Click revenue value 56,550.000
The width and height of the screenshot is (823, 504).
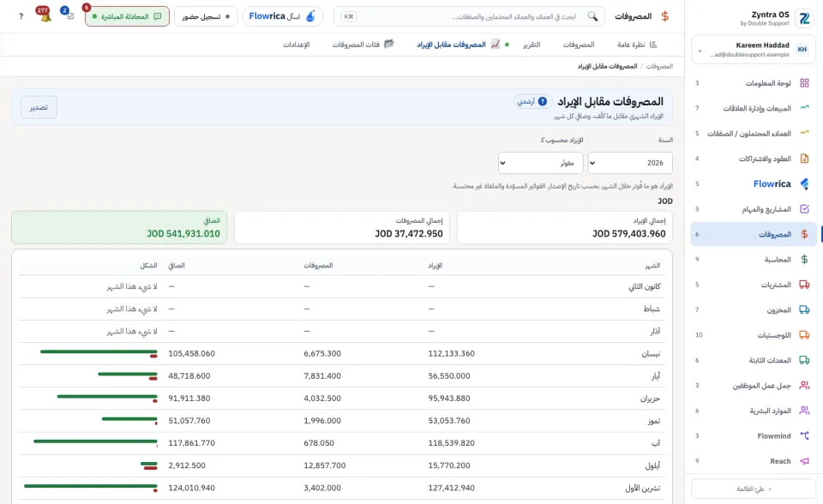click(449, 376)
